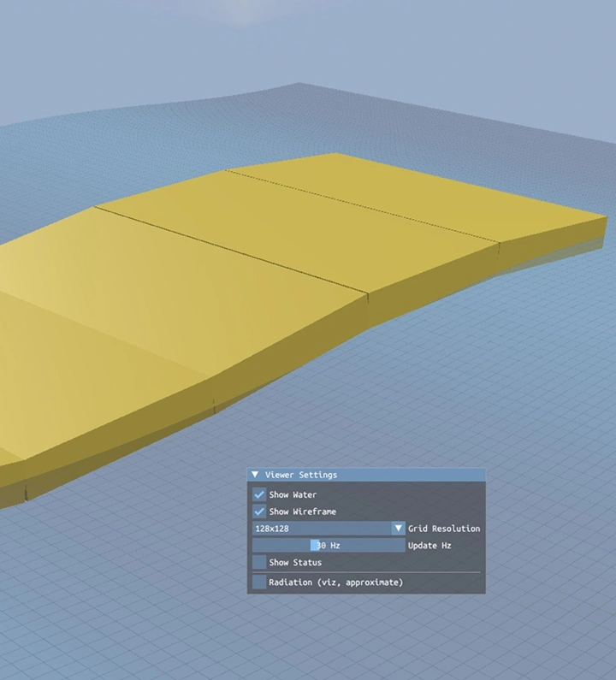
Task: Click the Update Hz slider showing 30 Hz
Action: pos(329,545)
